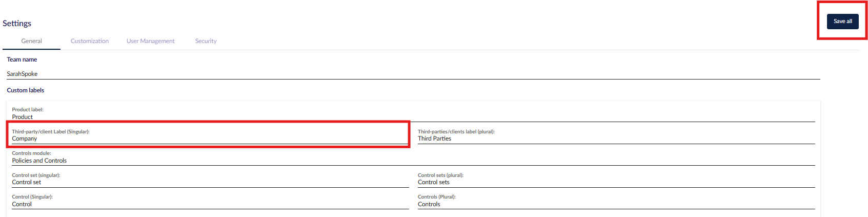Select the Security tab
Screen dimensions: 868x217
[x=206, y=41]
